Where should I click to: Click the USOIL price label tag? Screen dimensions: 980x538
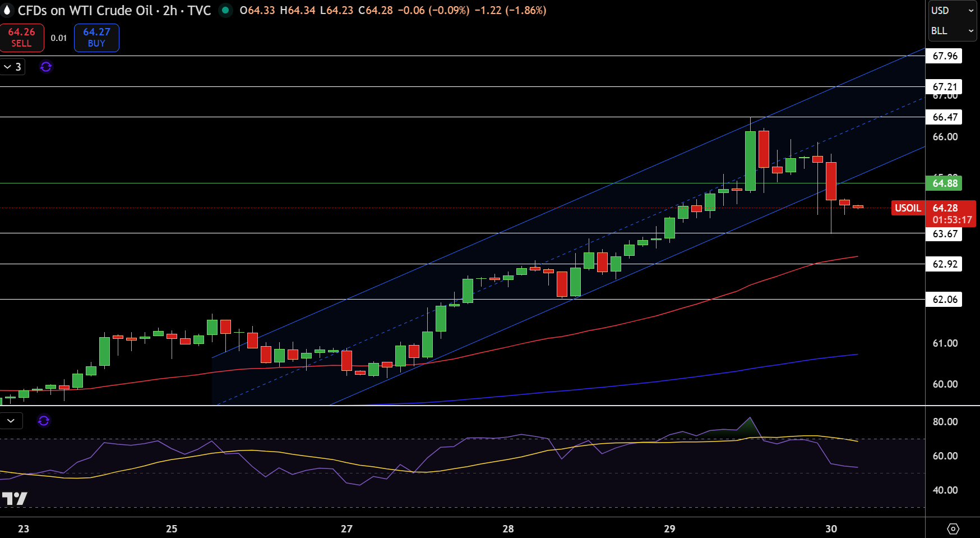pyautogui.click(x=908, y=208)
